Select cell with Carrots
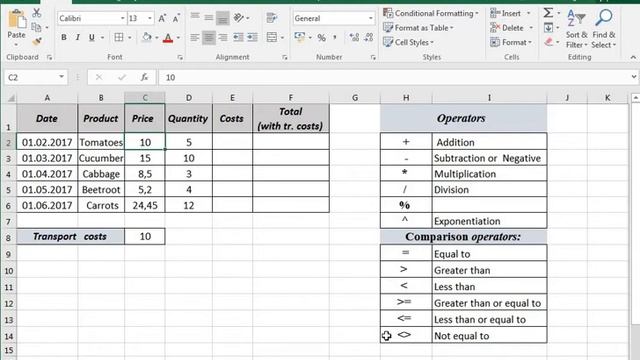 (x=101, y=205)
